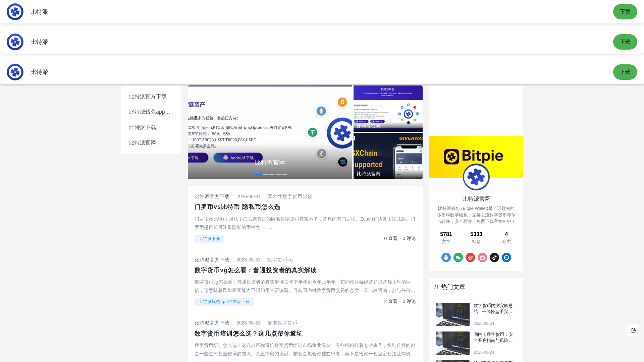Click 0 查看 on the 门罗币 article
The height and width of the screenshot is (362, 644).
pyautogui.click(x=391, y=238)
